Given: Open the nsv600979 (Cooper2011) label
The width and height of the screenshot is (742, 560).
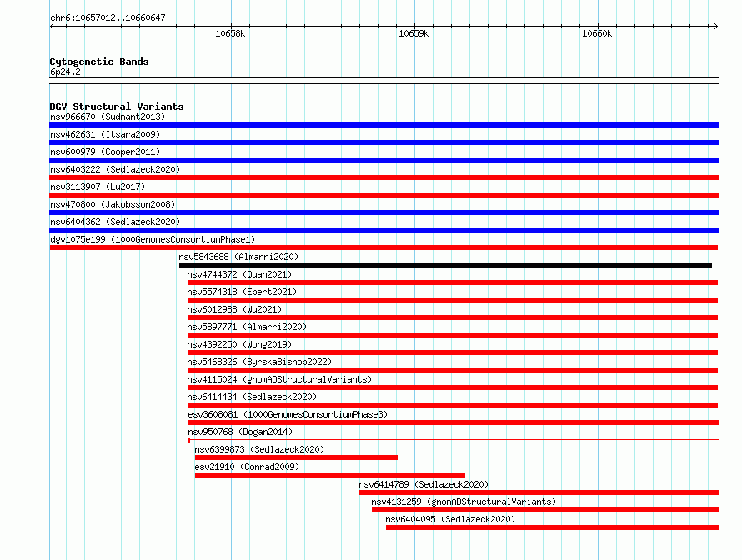Looking at the screenshot, I should [105, 152].
